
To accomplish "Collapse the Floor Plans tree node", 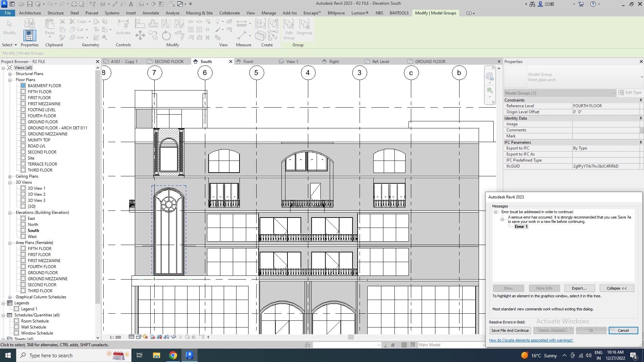I will (10, 80).
